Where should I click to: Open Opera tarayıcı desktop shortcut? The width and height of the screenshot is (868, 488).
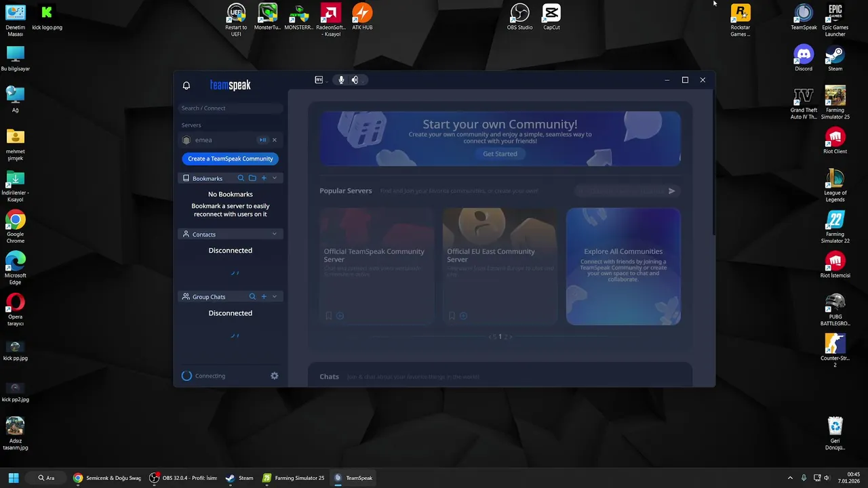15,310
